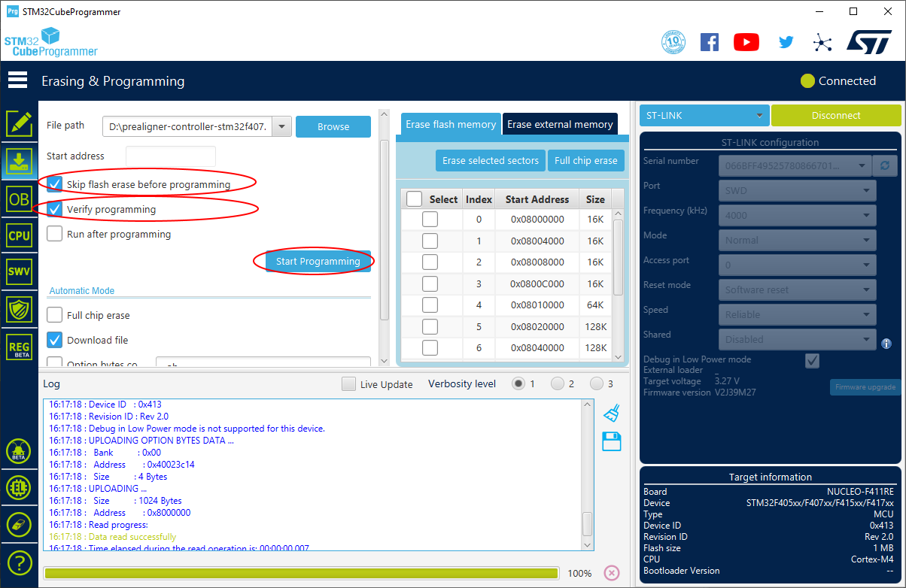The width and height of the screenshot is (906, 588).
Task: Save the log with the floppy disk icon
Action: pos(612,441)
